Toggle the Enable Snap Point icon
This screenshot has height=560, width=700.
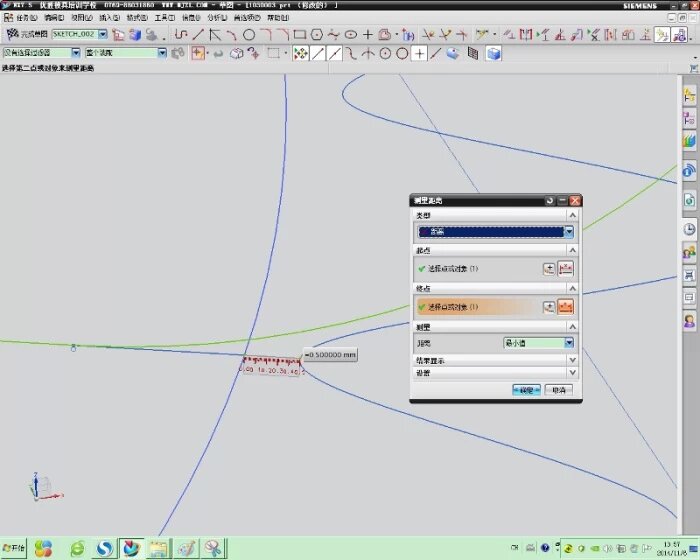coord(301,54)
